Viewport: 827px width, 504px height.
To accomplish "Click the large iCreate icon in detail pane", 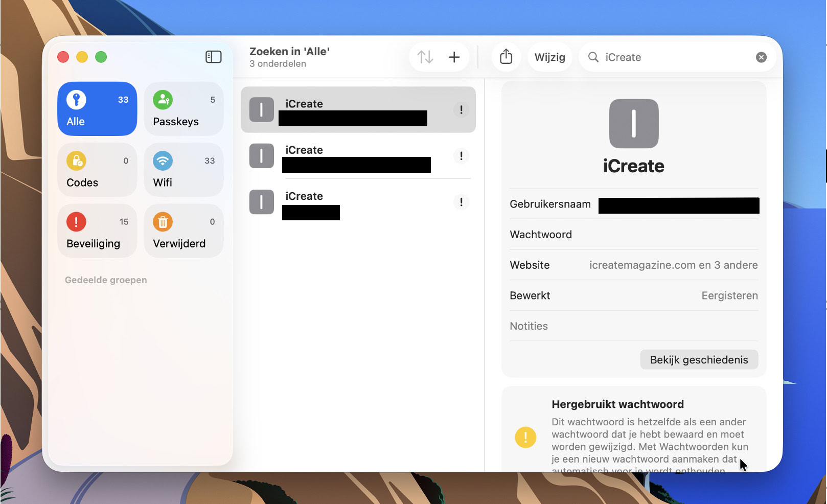I will (634, 124).
